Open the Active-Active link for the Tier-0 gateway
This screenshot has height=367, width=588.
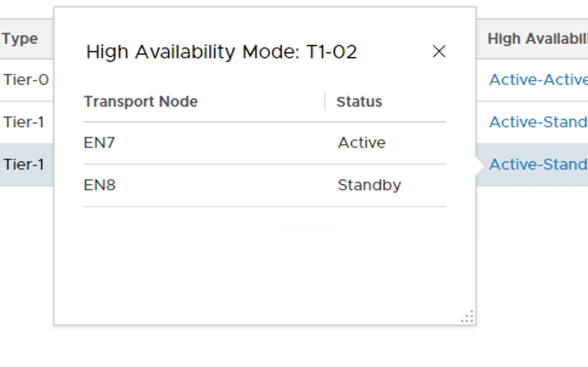pyautogui.click(x=537, y=79)
